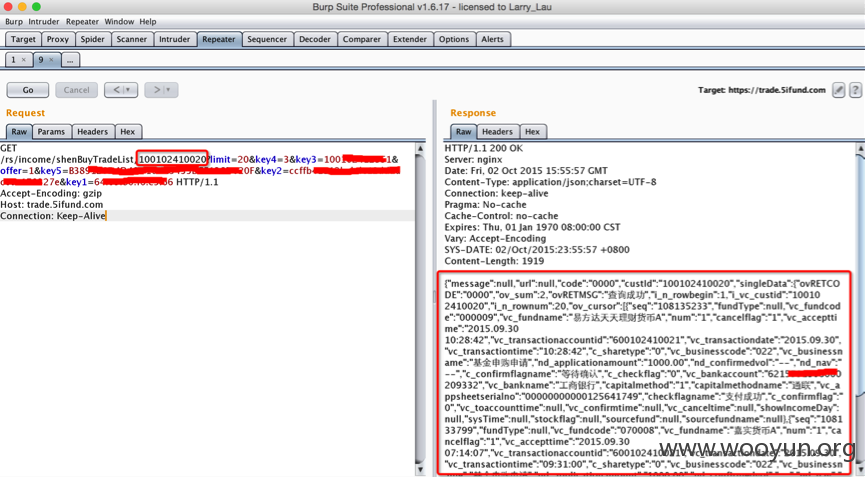Edit target with the pencil icon

pyautogui.click(x=839, y=90)
